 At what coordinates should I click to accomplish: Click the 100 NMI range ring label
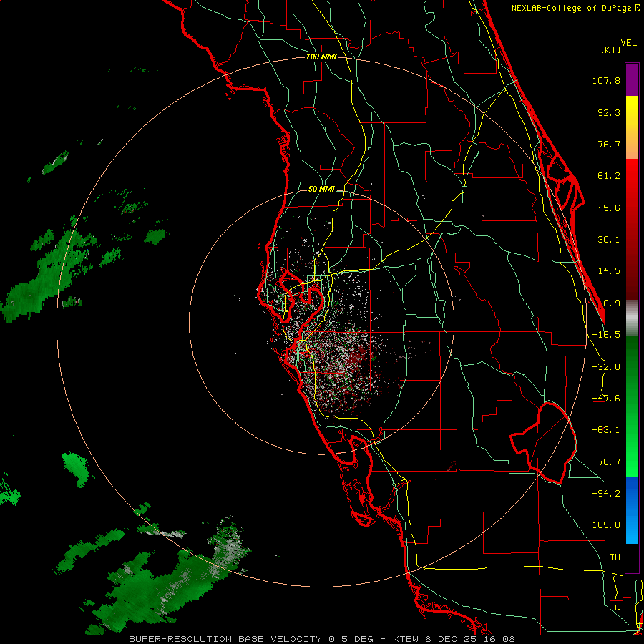click(321, 57)
